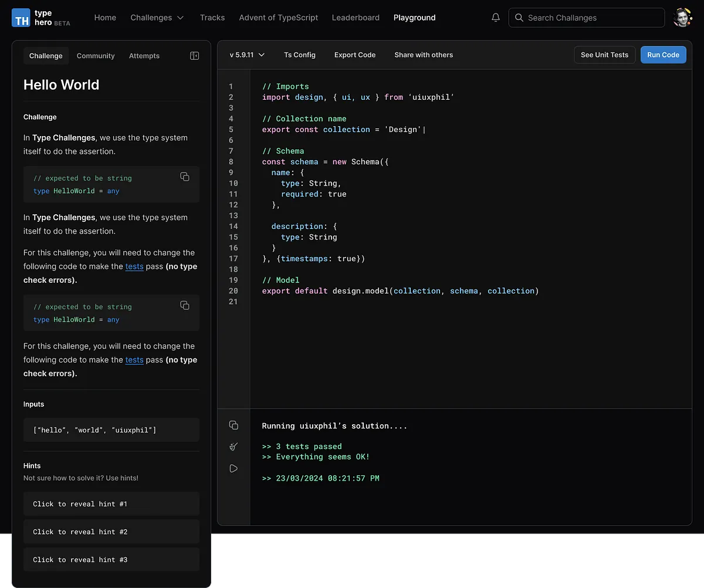Open the v 5.9.11 version dropdown
The width and height of the screenshot is (704, 588).
coord(247,55)
